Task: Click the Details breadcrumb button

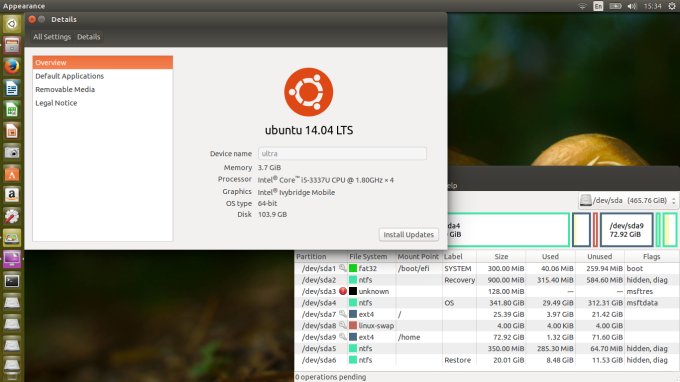Action: [88, 37]
